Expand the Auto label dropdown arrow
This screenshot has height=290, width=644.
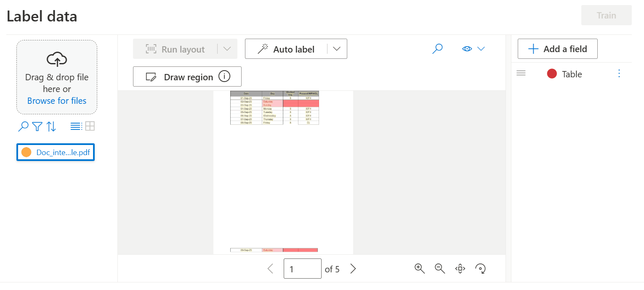337,49
